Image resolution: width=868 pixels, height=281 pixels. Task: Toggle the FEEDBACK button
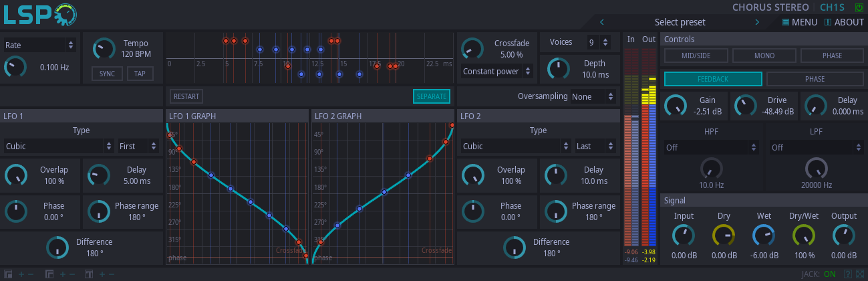click(x=712, y=79)
